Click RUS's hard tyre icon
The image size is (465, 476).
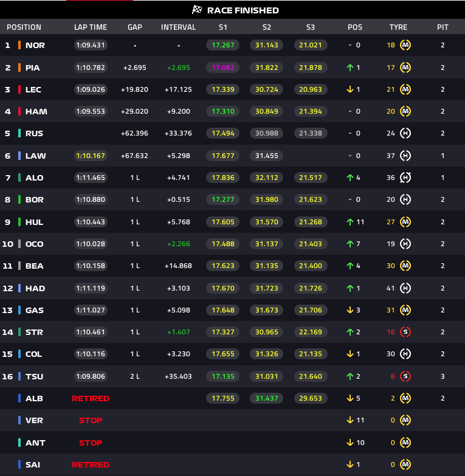[405, 133]
